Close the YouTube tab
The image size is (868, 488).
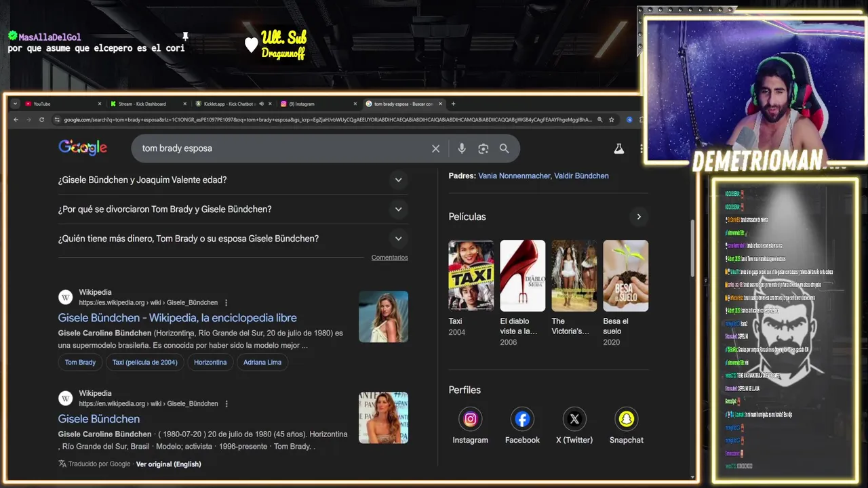100,104
